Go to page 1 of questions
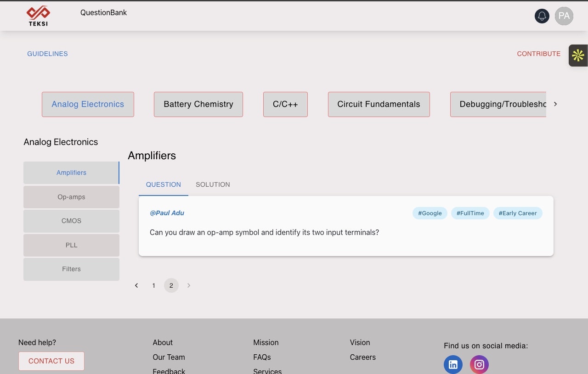This screenshot has width=588, height=374. point(154,285)
